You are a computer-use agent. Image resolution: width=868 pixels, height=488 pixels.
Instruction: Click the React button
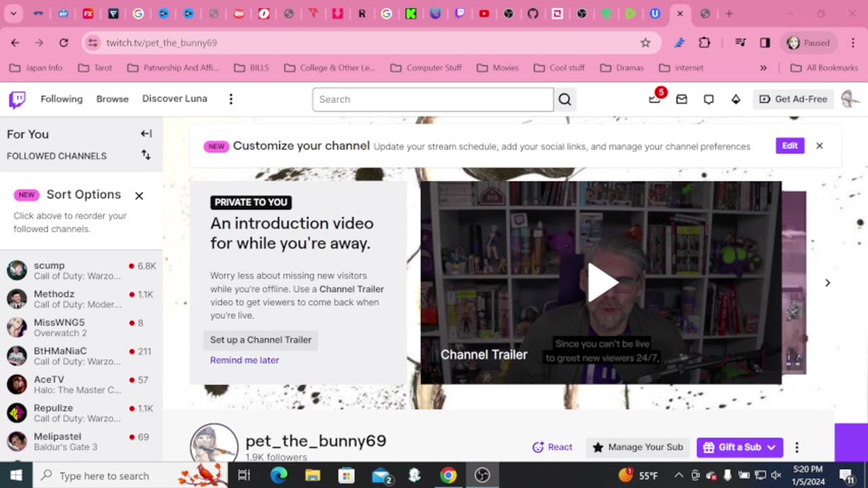click(553, 447)
